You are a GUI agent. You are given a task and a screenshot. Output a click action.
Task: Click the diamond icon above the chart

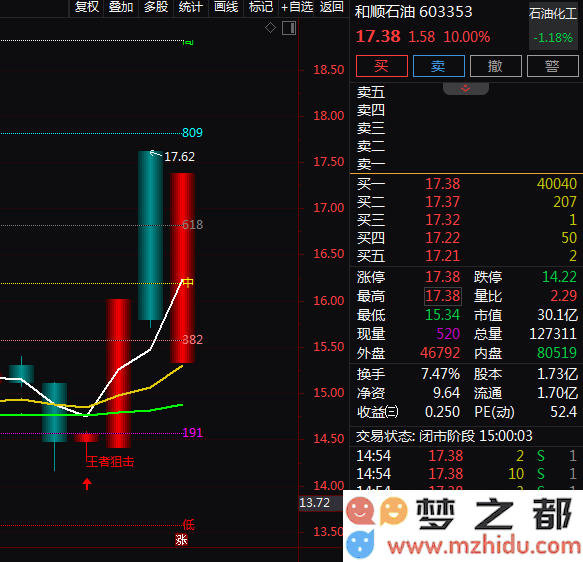270,28
